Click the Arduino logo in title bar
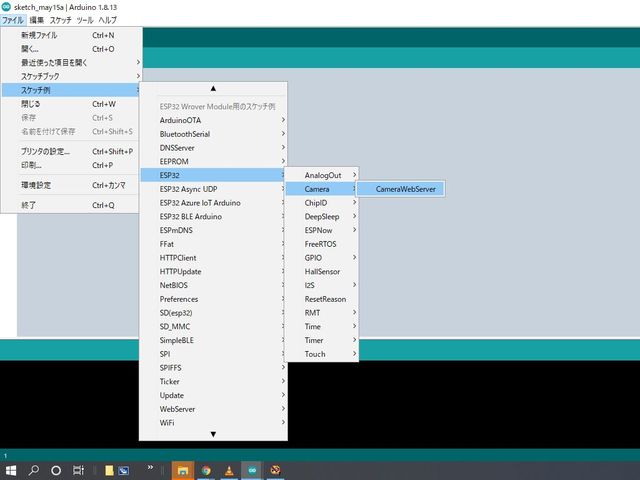640x480 pixels. click(6, 7)
